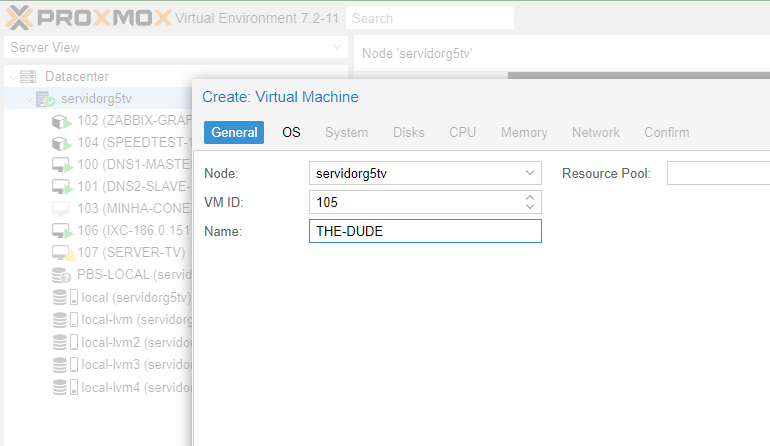Click the storage icon for local-lvm3
The height and width of the screenshot is (446, 770).
(x=65, y=364)
